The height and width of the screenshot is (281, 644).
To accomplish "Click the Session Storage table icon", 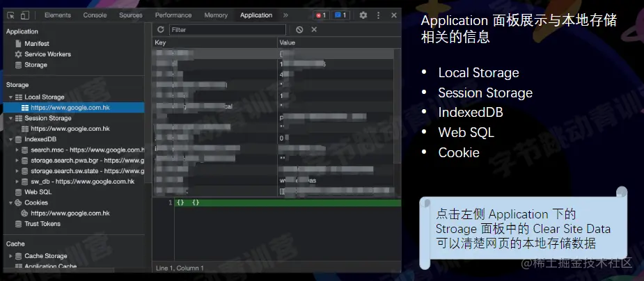I will click(x=19, y=118).
